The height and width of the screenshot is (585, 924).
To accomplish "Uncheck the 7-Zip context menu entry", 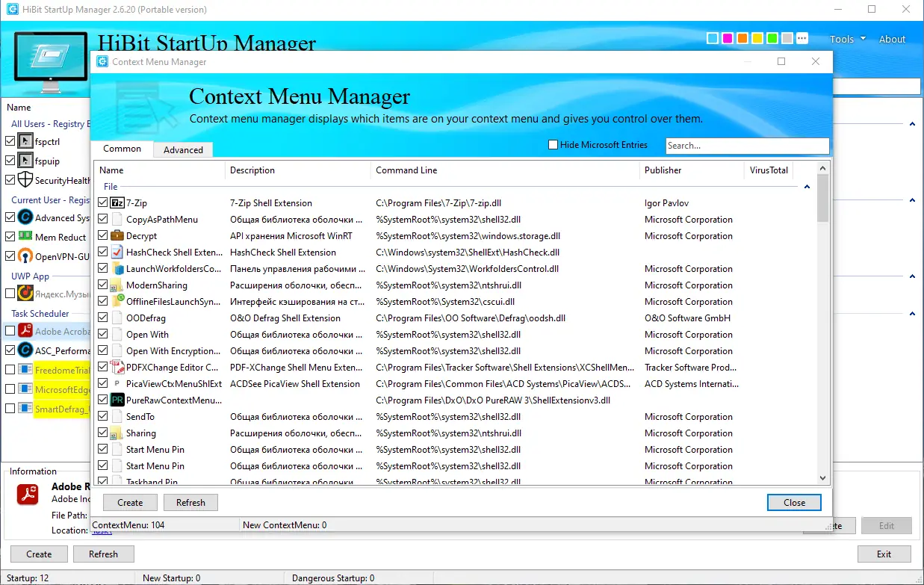I will (x=103, y=203).
